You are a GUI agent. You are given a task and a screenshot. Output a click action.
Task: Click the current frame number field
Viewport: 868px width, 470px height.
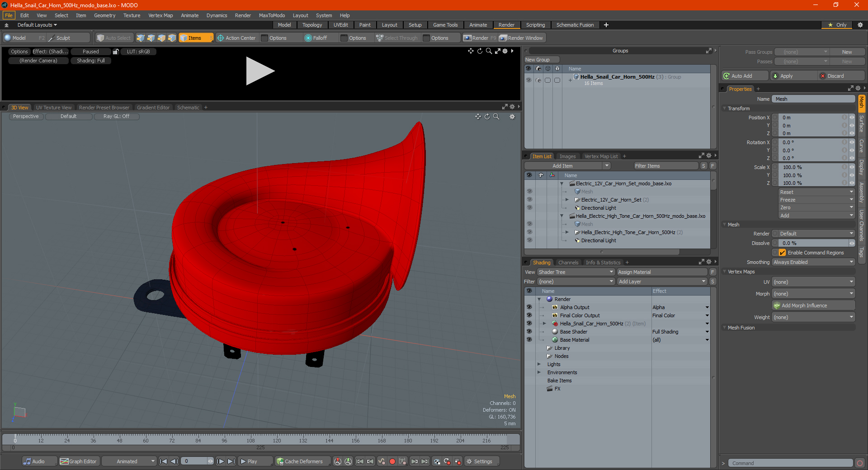[x=195, y=461]
